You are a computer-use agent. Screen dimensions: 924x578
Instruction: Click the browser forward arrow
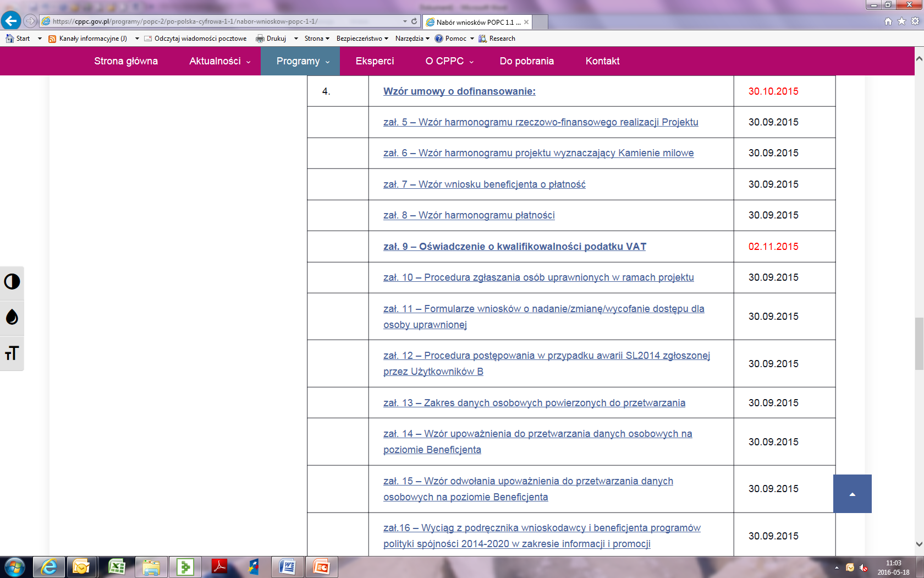(30, 21)
